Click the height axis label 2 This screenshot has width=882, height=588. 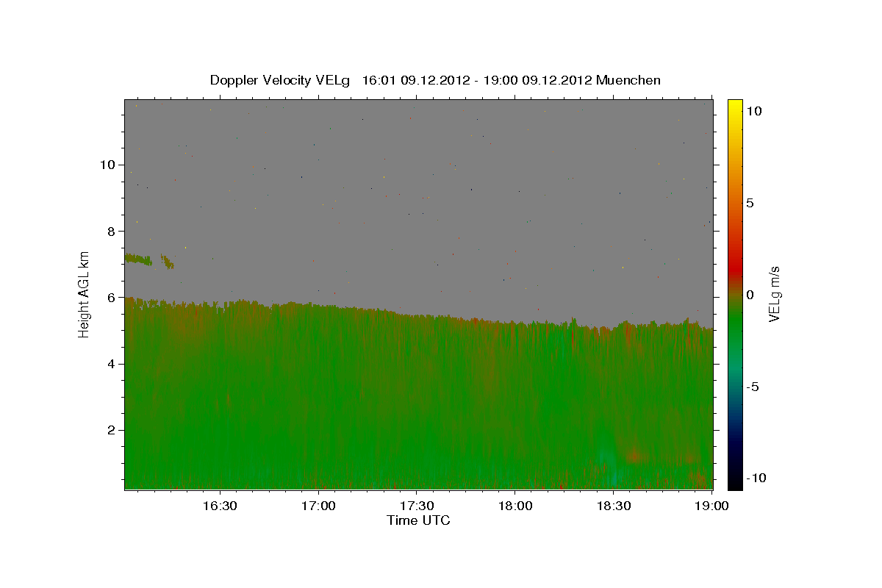pos(112,430)
